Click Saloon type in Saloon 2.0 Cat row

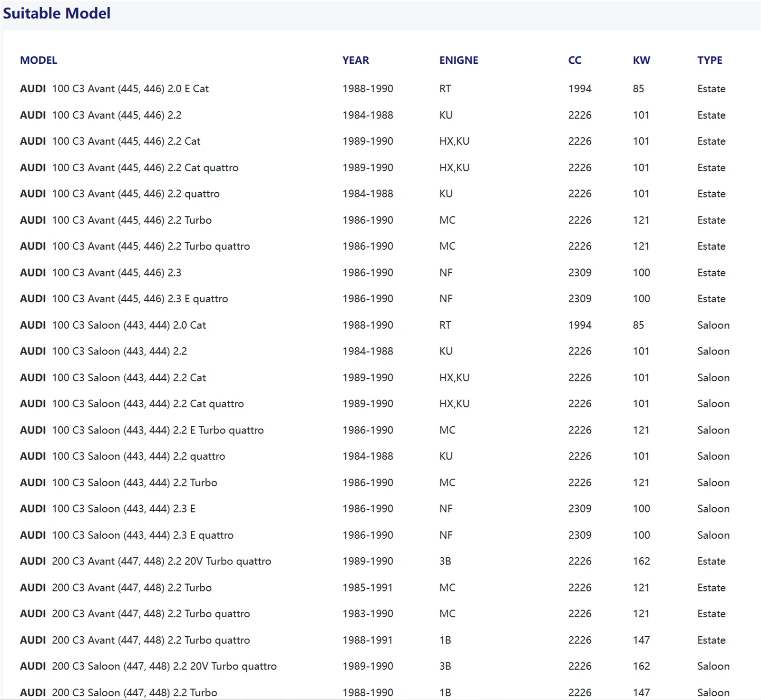(x=713, y=325)
